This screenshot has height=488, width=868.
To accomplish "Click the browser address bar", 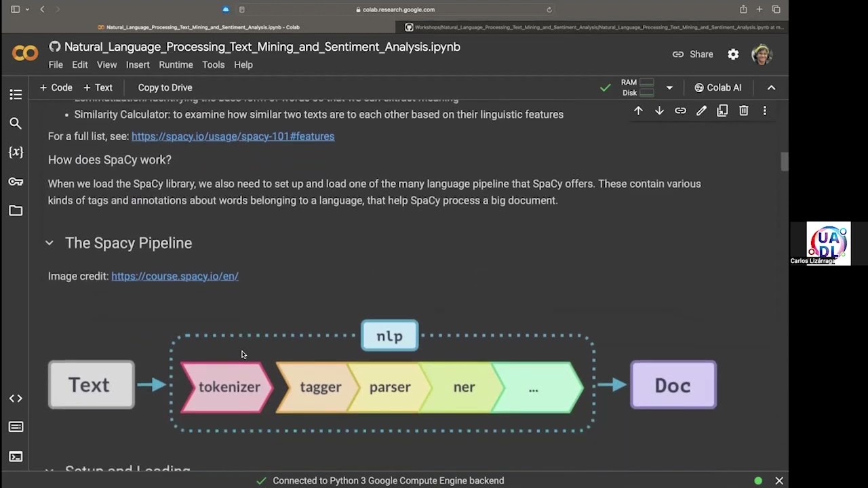I will tap(396, 9).
